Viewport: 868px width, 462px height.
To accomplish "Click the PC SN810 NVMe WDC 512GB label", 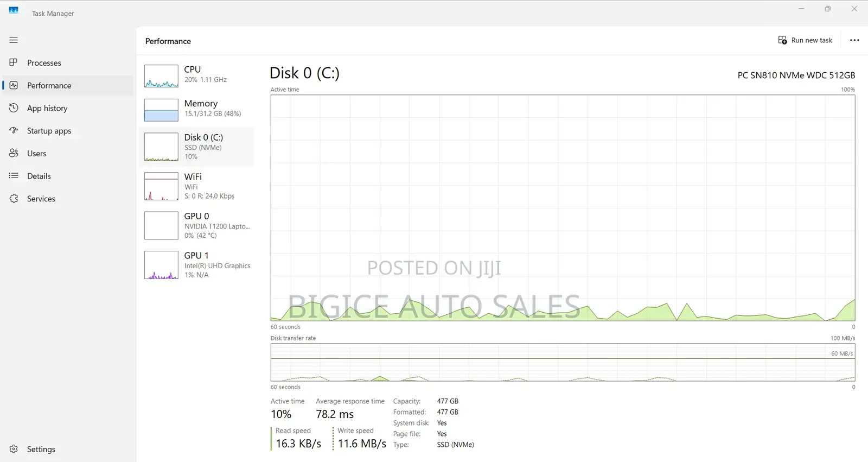I will (796, 75).
